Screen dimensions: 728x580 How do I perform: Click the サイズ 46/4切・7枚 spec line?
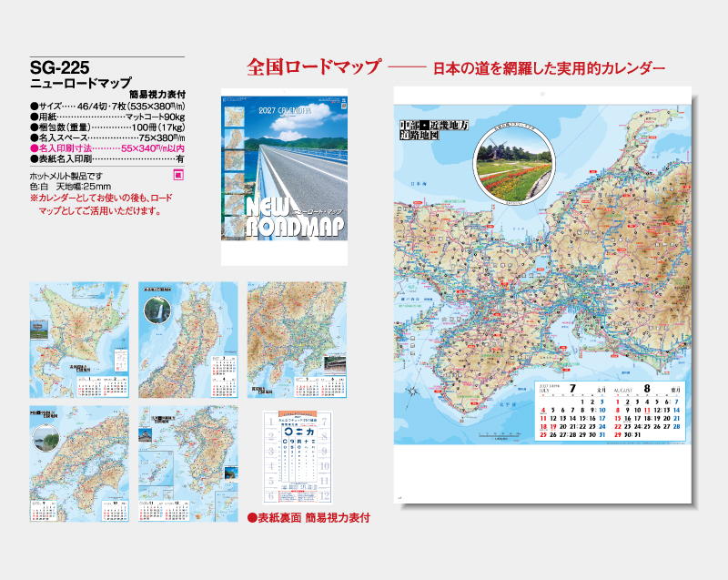107,107
